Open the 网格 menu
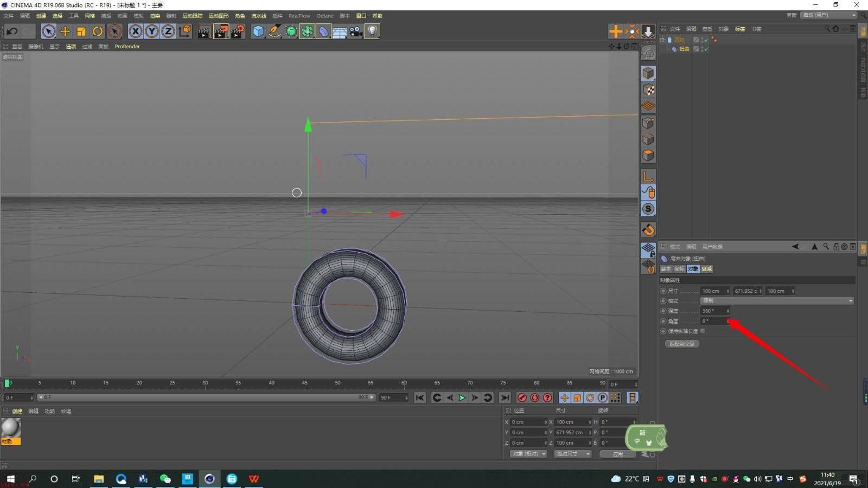The height and width of the screenshot is (488, 868). point(90,16)
